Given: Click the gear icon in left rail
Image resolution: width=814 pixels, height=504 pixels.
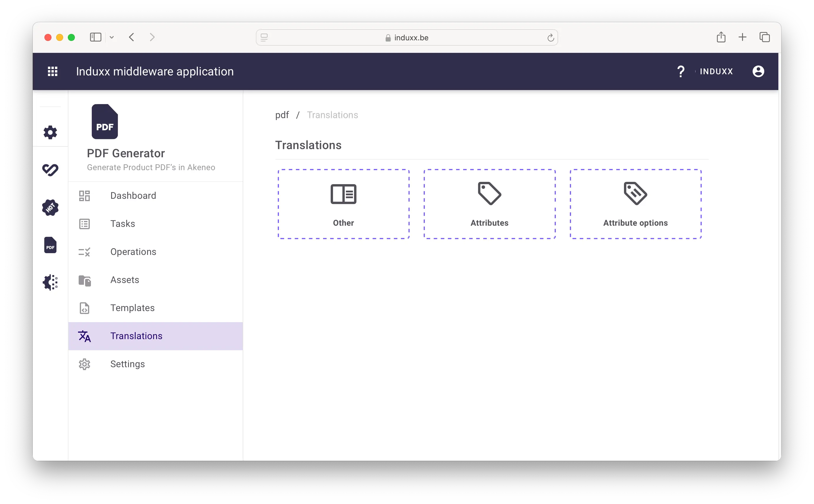Looking at the screenshot, I should (50, 132).
